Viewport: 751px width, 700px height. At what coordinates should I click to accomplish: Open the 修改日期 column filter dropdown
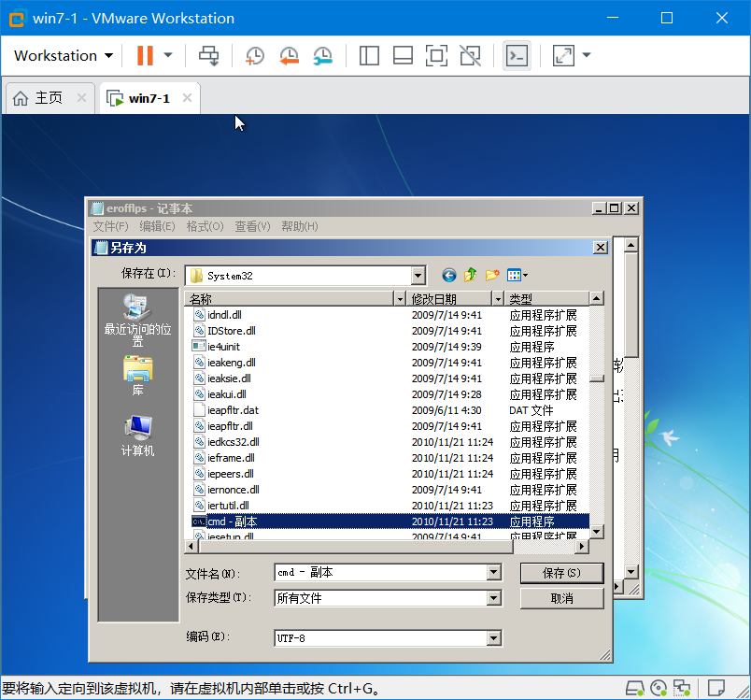[498, 299]
